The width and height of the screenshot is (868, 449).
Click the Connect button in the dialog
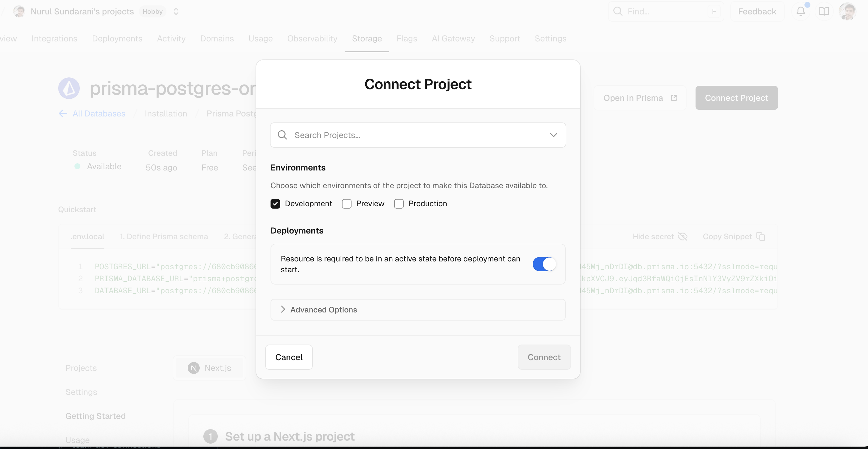pyautogui.click(x=544, y=357)
